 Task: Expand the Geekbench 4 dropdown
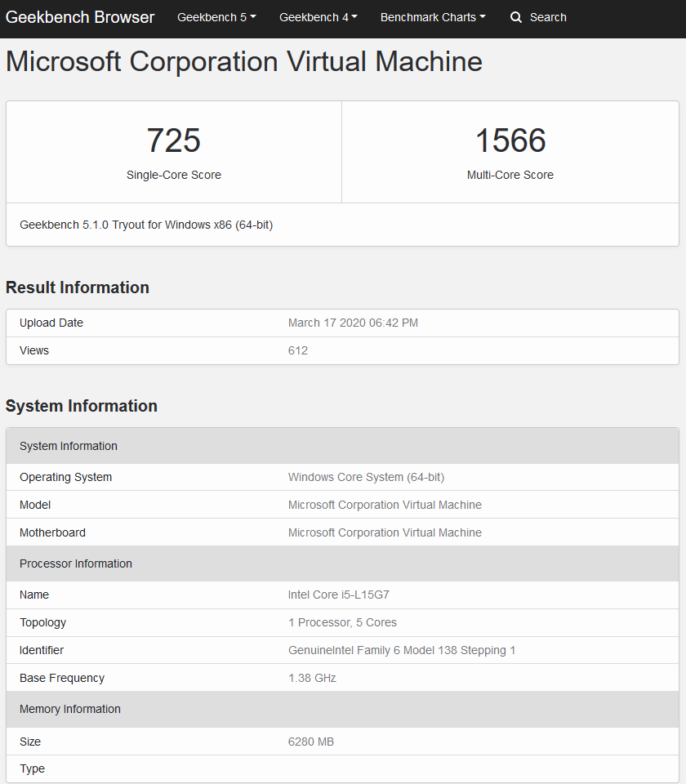tap(318, 17)
